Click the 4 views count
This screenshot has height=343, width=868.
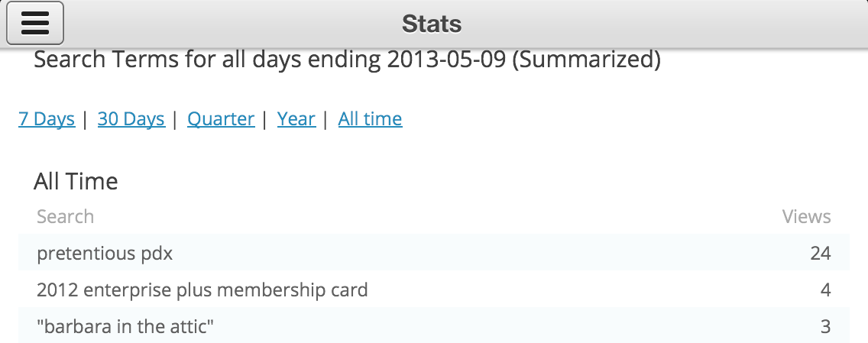825,290
